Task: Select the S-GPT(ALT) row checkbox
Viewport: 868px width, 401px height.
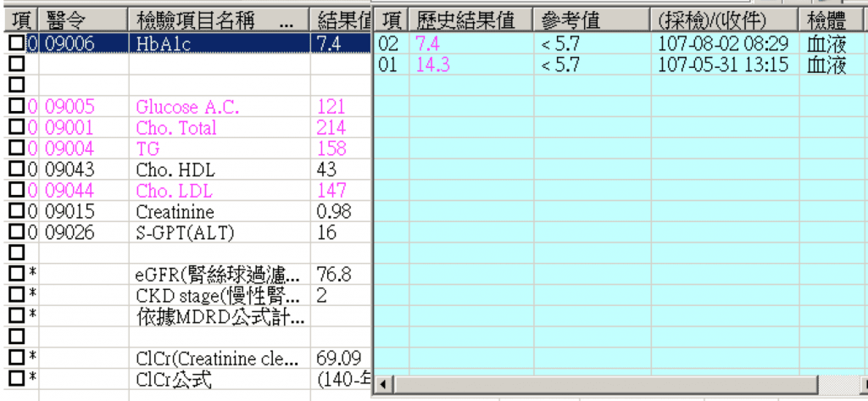Action: pyautogui.click(x=16, y=232)
